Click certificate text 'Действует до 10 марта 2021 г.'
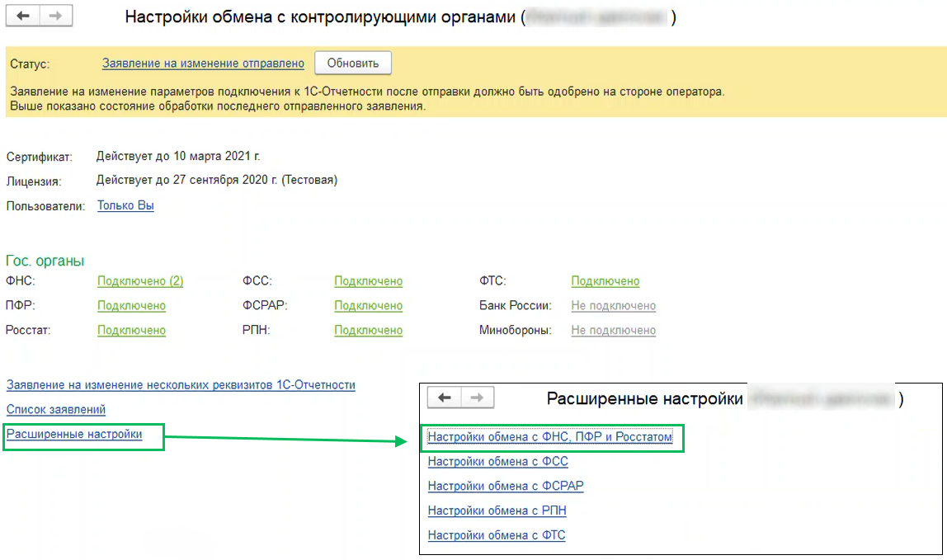Image resolution: width=947 pixels, height=560 pixels. 178,156
